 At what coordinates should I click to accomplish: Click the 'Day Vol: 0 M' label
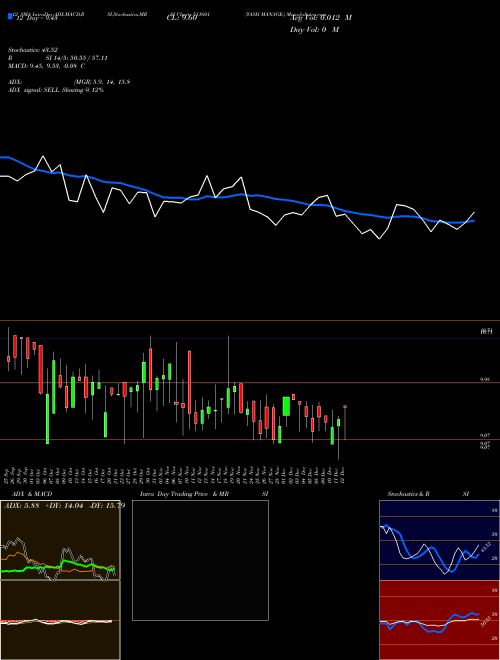pyautogui.click(x=314, y=30)
